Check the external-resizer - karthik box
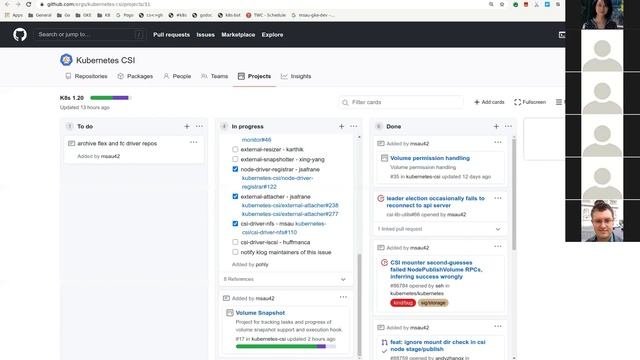This screenshot has height=360, width=640. point(235,149)
